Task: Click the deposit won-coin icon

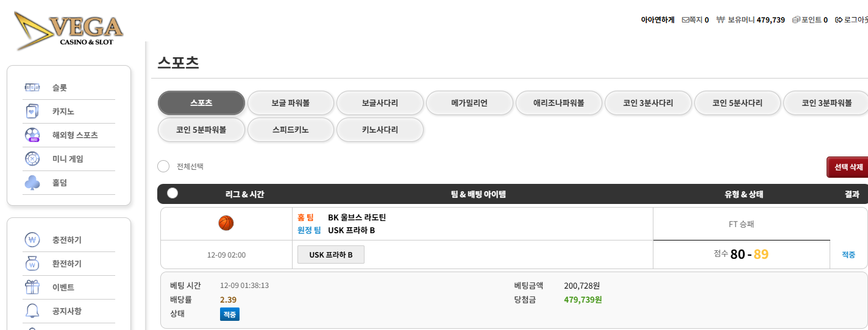Action: click(32, 240)
